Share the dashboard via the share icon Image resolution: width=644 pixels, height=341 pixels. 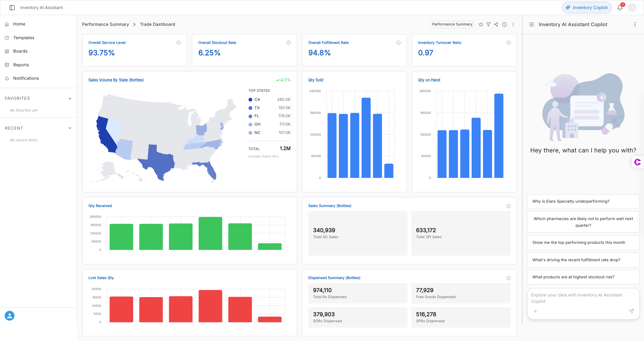pos(496,24)
